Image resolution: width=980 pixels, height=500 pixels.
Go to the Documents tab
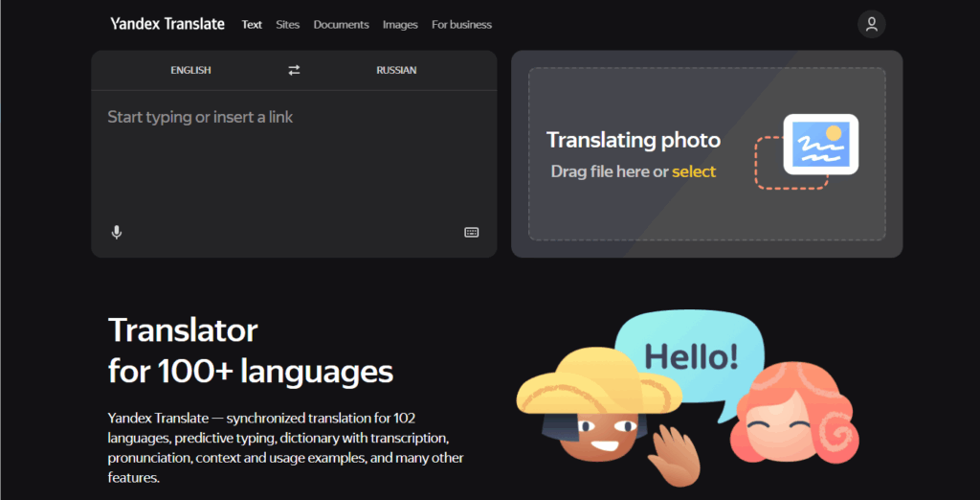pyautogui.click(x=341, y=25)
